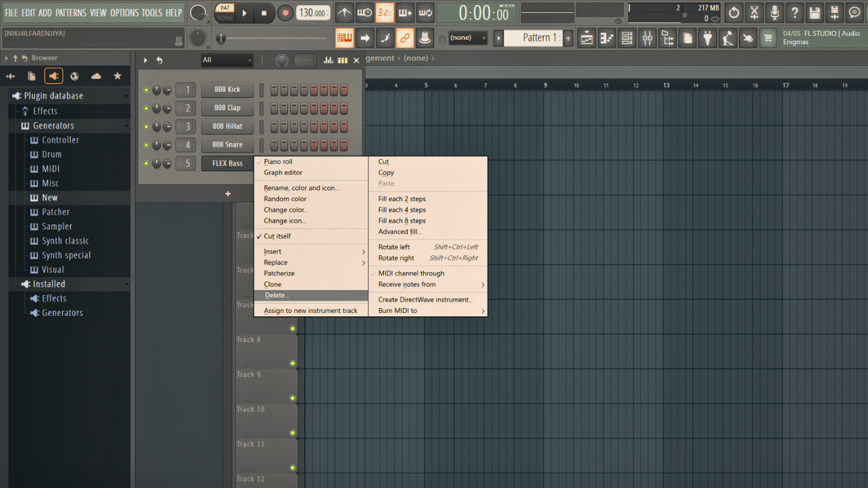Switch browser to waveform sounds tab icon
Viewport: 868px width, 488px height.
(10, 76)
